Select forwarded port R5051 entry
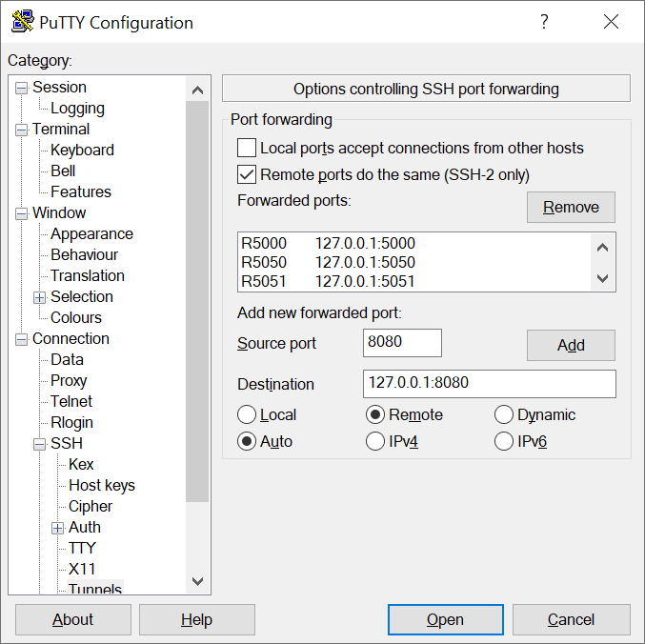The width and height of the screenshot is (645, 644). [414, 281]
